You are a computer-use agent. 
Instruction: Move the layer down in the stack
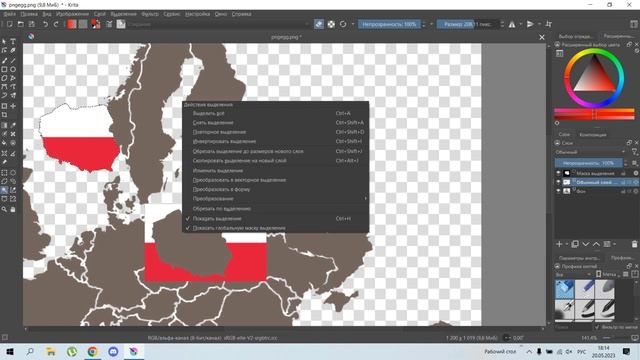[x=586, y=244]
